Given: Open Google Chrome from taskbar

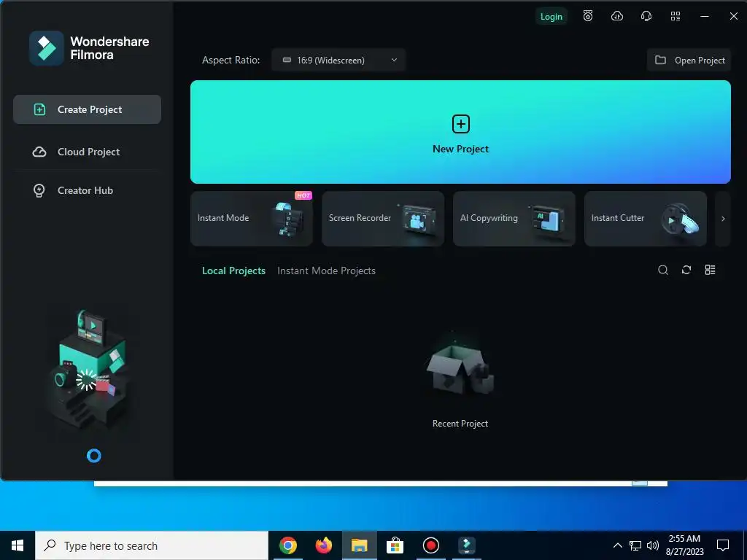Looking at the screenshot, I should [287, 545].
